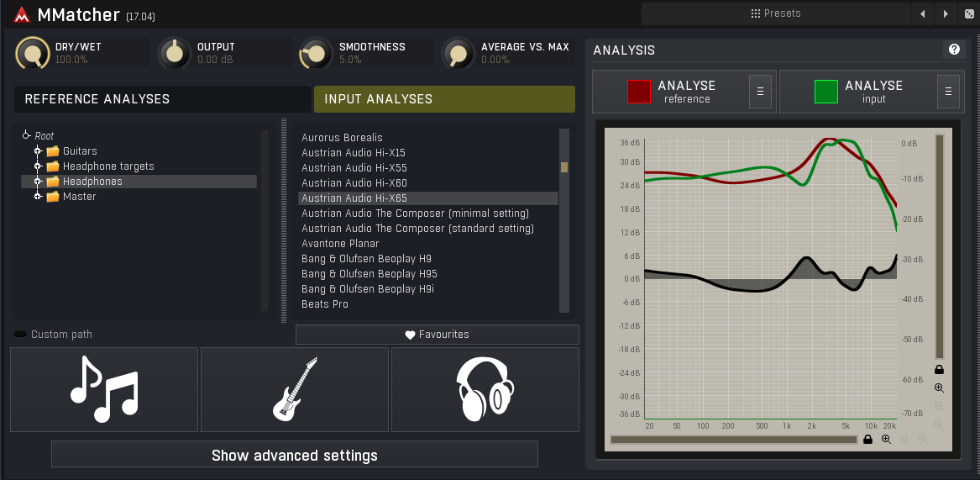
Task: Select the Guitars folder icon
Action: coord(53,150)
